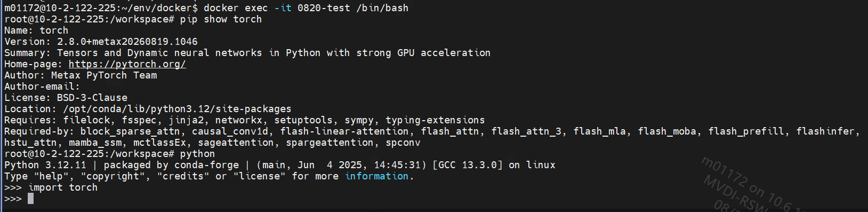The image size is (868, 212).
Task: Click the highlighted word 'information'
Action: (376, 176)
